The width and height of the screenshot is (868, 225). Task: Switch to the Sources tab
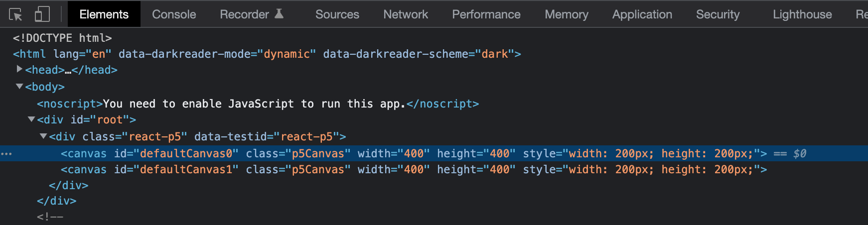pos(337,14)
